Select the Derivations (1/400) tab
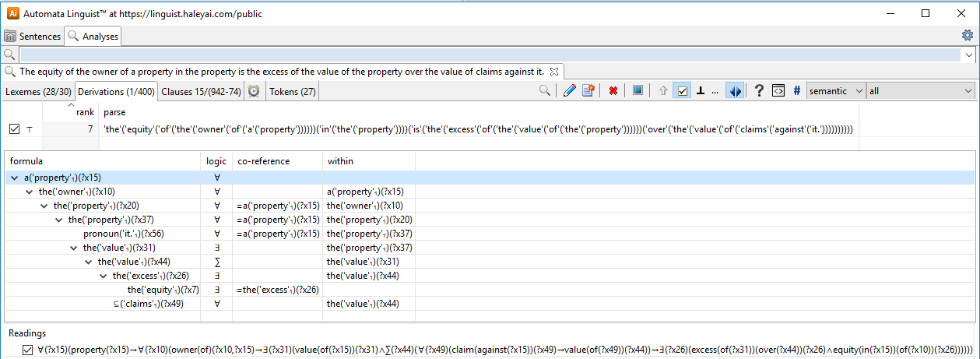 point(117,91)
